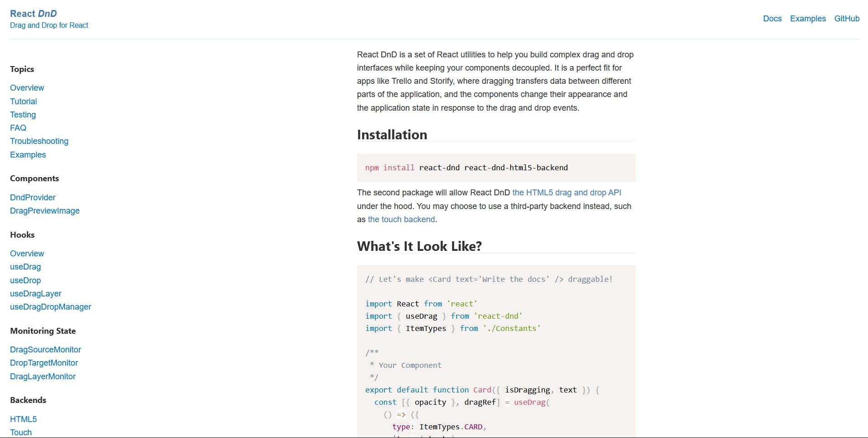The height and width of the screenshot is (438, 868).
Task: Follow 'the touch backend' inline link
Action: coord(401,219)
